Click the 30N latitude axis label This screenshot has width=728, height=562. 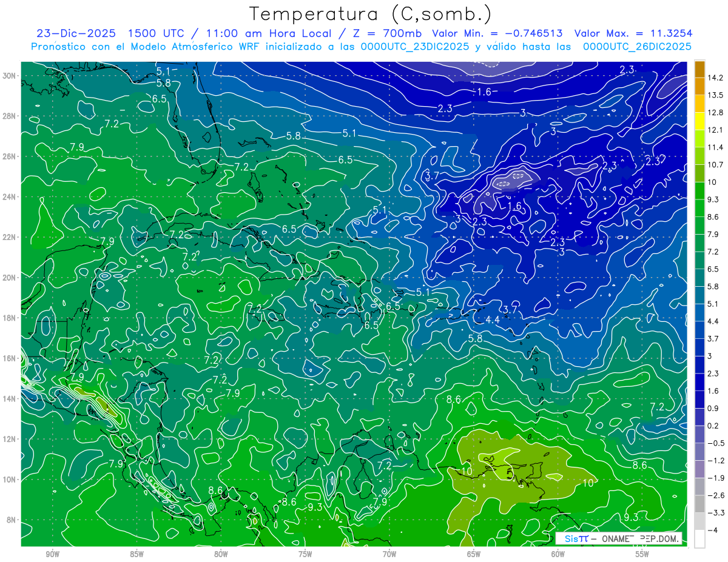(10, 75)
